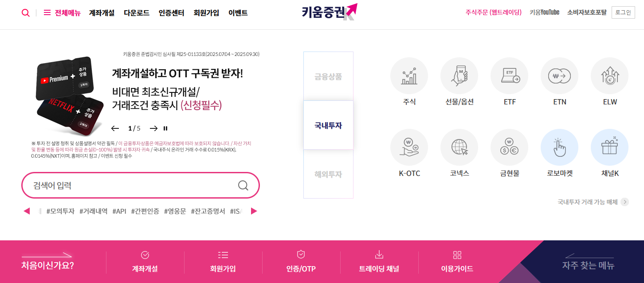Open the 로보마켓 pointer icon
644x283 pixels.
(559, 147)
